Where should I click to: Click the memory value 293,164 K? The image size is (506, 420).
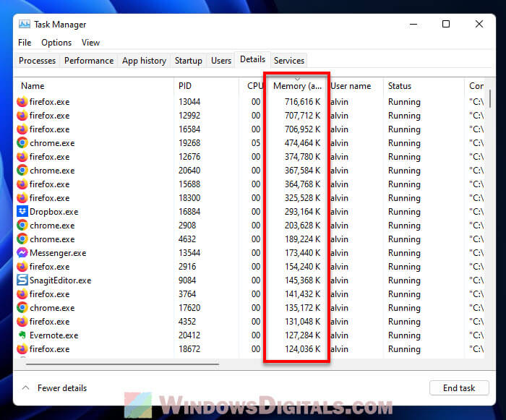tap(302, 212)
